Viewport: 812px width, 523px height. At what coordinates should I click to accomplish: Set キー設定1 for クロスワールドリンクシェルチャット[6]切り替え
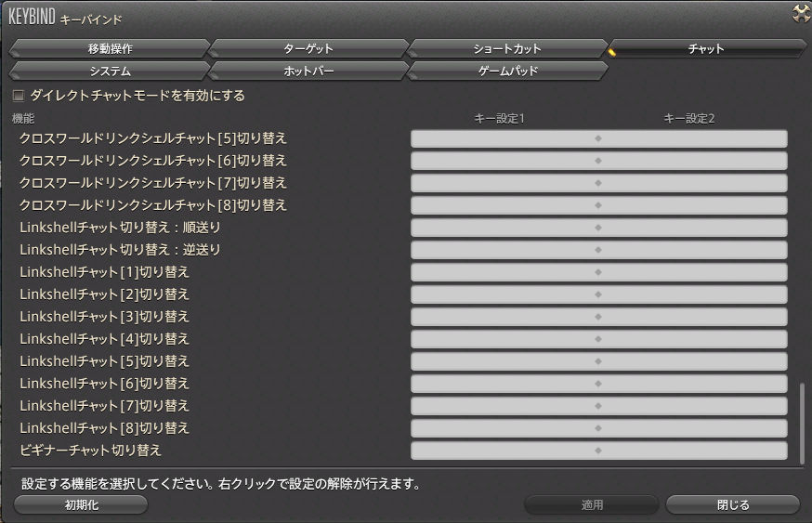(x=504, y=161)
